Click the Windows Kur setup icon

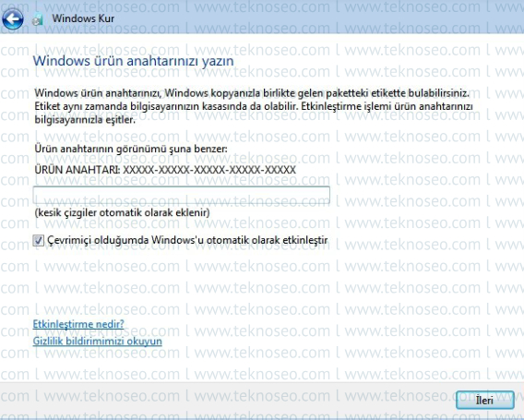(38, 19)
